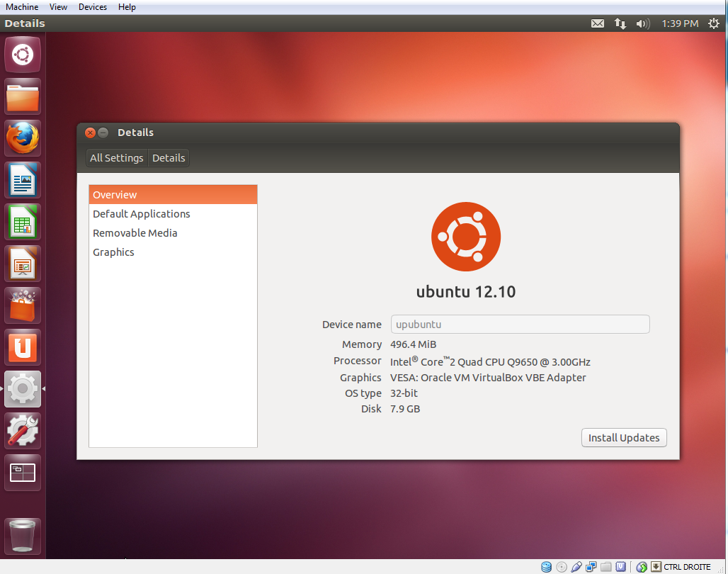The height and width of the screenshot is (574, 728).
Task: Open the Files manager from launcher
Action: pyautogui.click(x=22, y=96)
